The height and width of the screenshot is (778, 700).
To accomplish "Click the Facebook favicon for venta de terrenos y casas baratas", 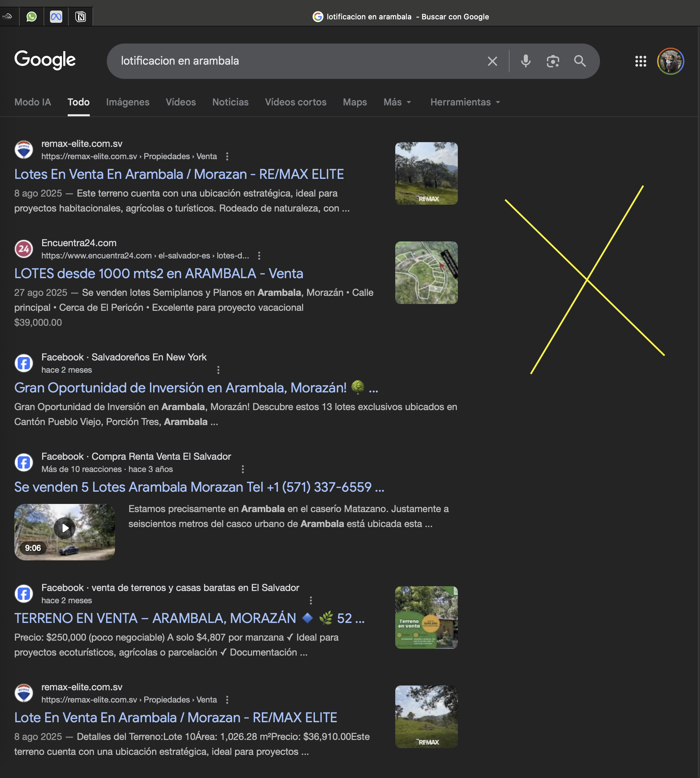I will [x=24, y=593].
